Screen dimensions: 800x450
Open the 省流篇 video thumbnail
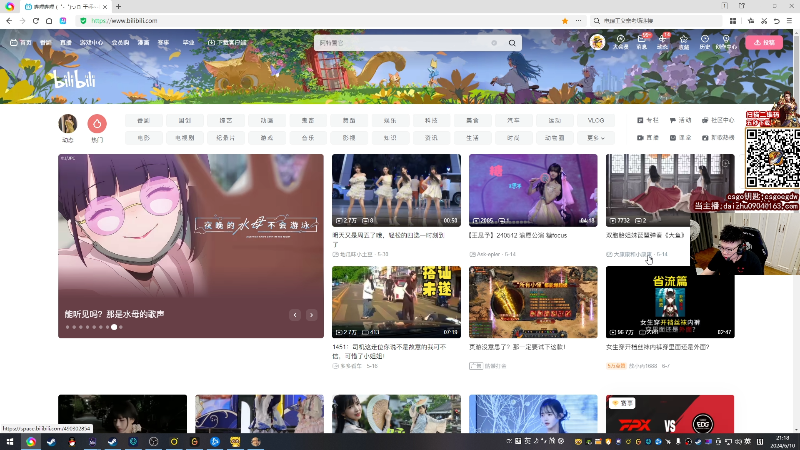coord(670,302)
